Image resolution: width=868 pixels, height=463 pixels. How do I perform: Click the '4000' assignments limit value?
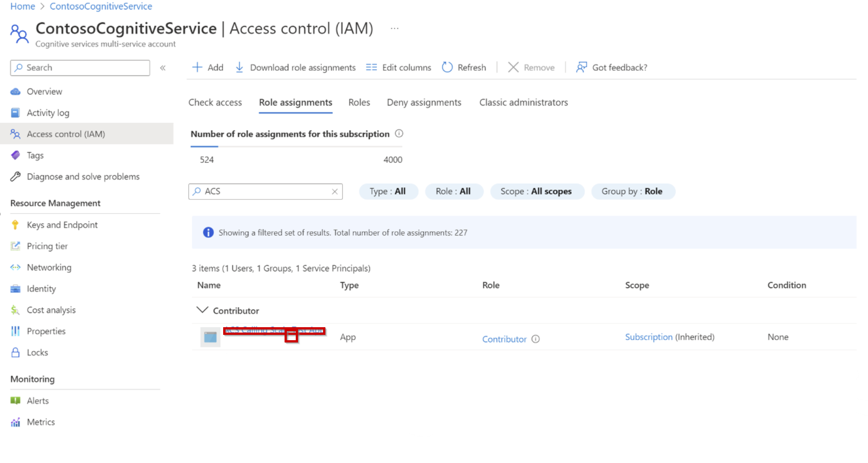click(x=393, y=160)
